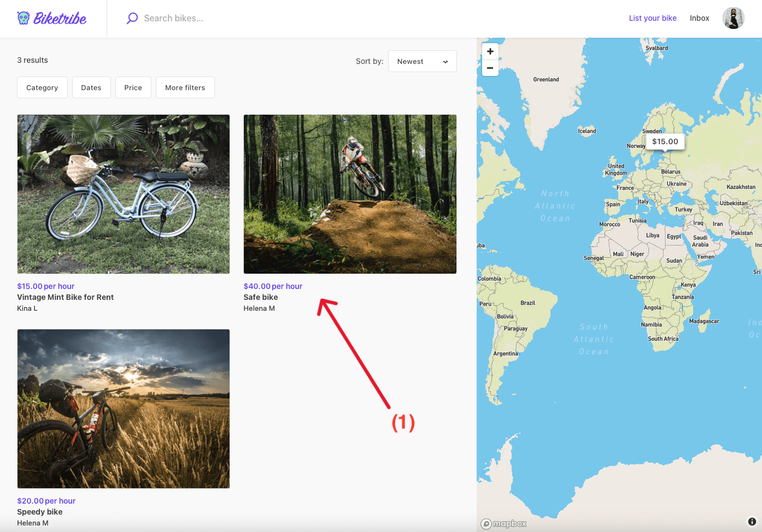The image size is (762, 532).
Task: Go to List your bike
Action: point(652,18)
